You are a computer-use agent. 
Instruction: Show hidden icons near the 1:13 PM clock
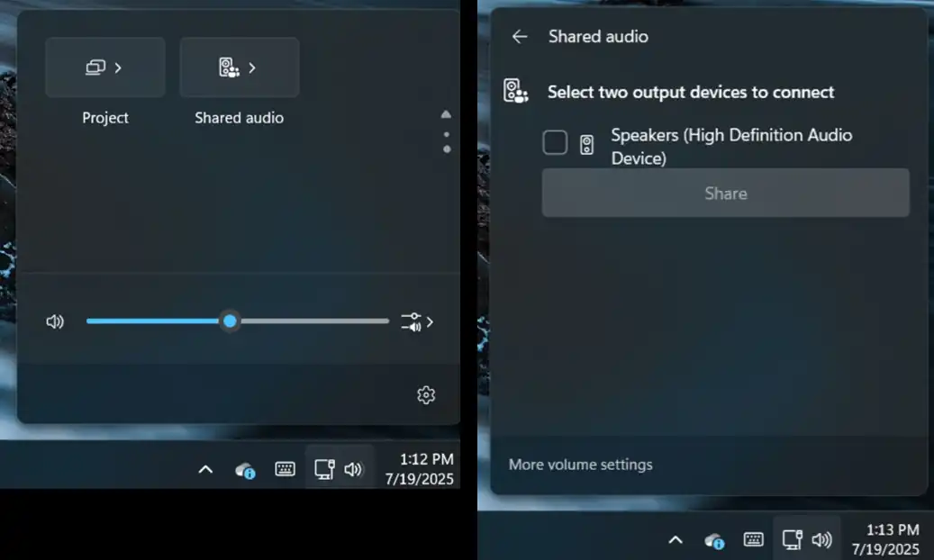click(676, 539)
